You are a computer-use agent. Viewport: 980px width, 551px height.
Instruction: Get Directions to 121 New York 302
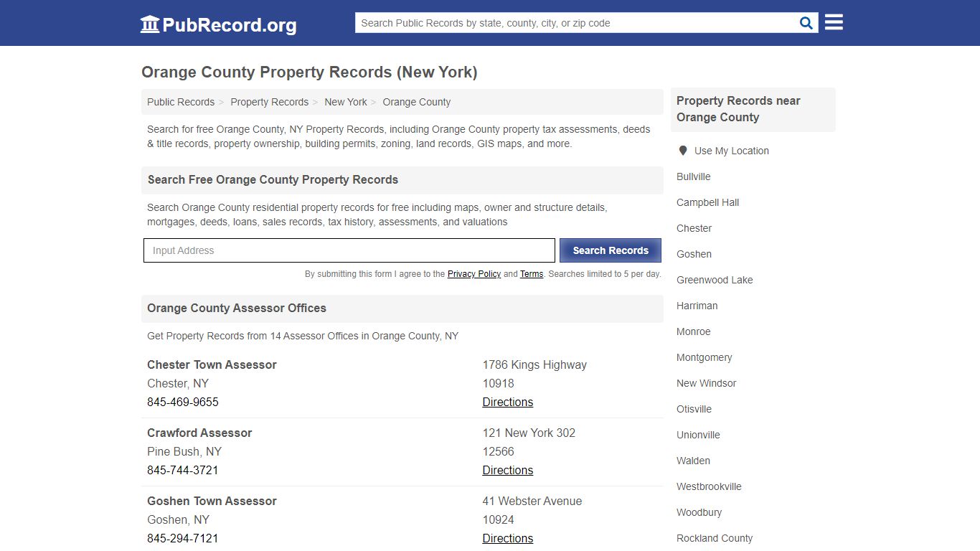[508, 470]
